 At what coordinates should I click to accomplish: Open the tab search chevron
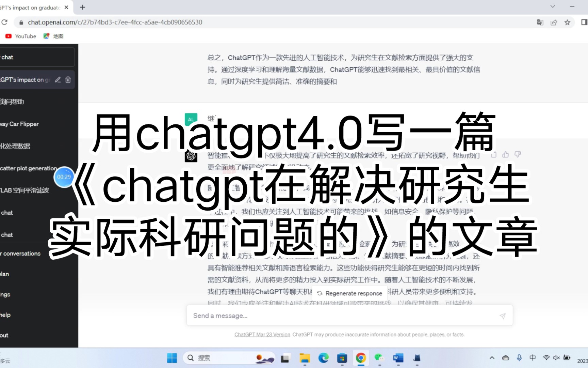[x=553, y=6]
